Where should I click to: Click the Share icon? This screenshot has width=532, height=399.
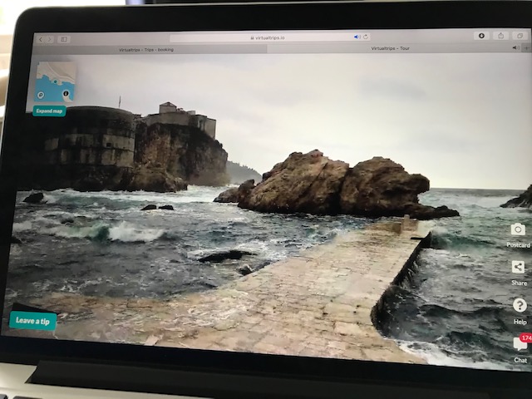pyautogui.click(x=518, y=268)
